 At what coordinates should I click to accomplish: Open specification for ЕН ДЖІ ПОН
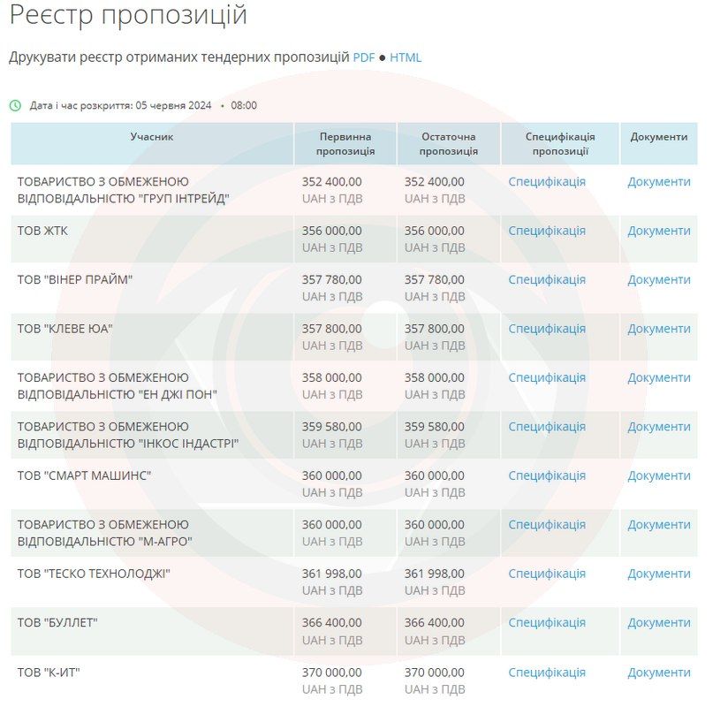[x=545, y=376]
